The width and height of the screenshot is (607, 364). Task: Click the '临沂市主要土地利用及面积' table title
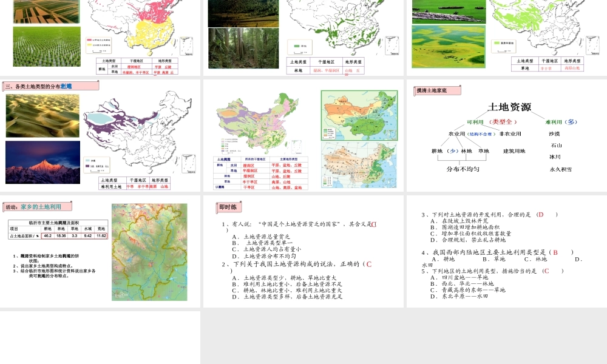click(x=54, y=223)
